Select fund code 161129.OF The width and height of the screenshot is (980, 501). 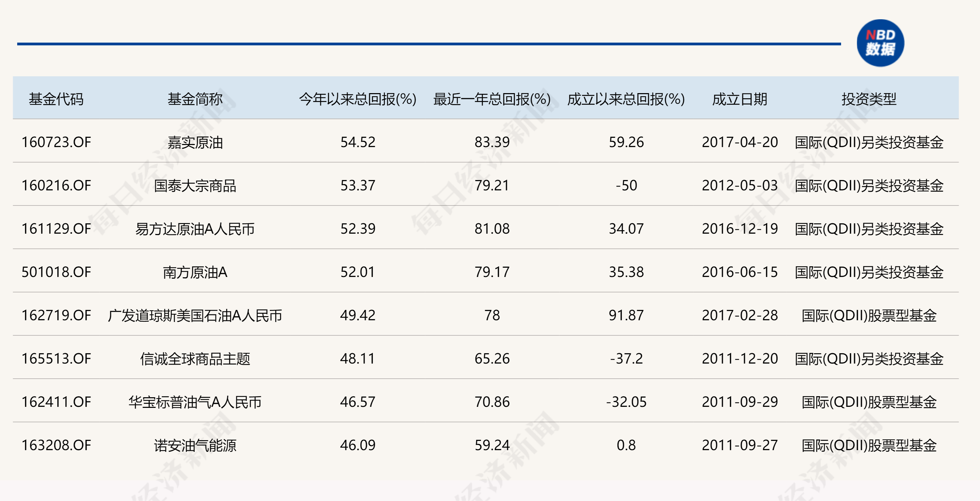click(56, 229)
